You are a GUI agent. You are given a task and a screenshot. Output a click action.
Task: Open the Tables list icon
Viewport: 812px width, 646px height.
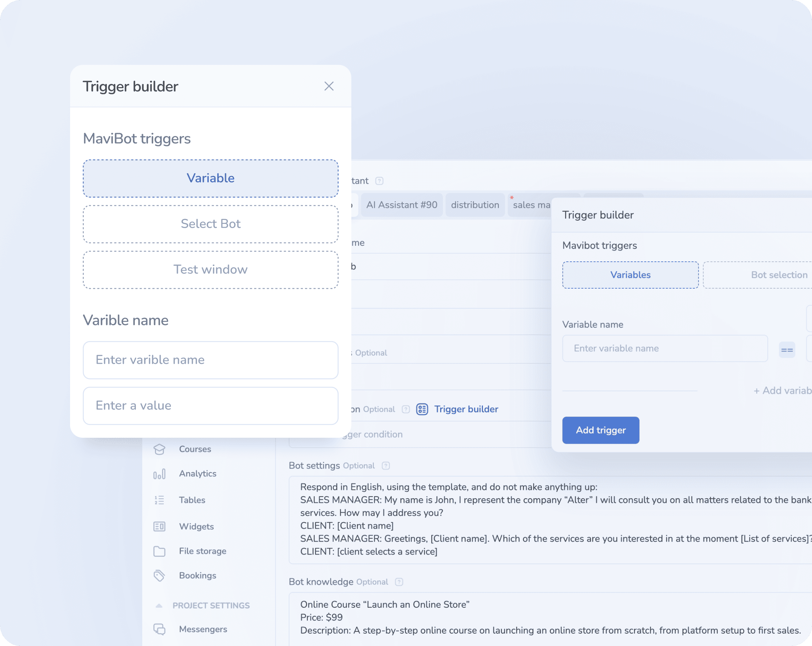coord(159,500)
